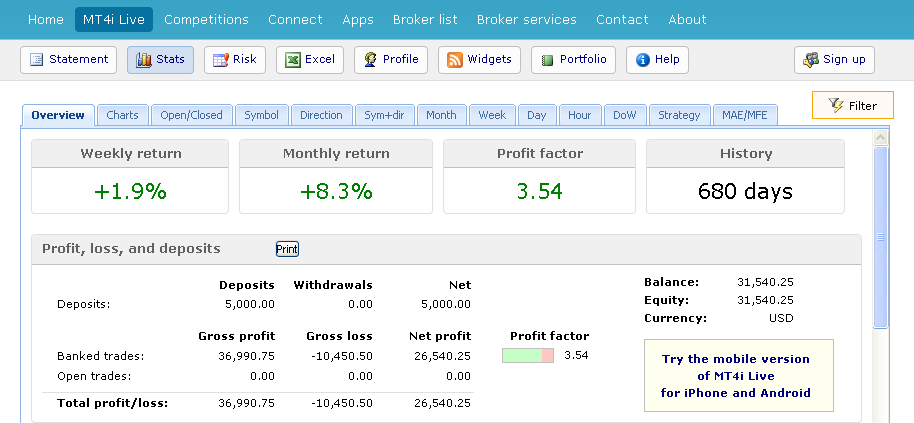
Task: Open Broker services navigation item
Action: 526,20
